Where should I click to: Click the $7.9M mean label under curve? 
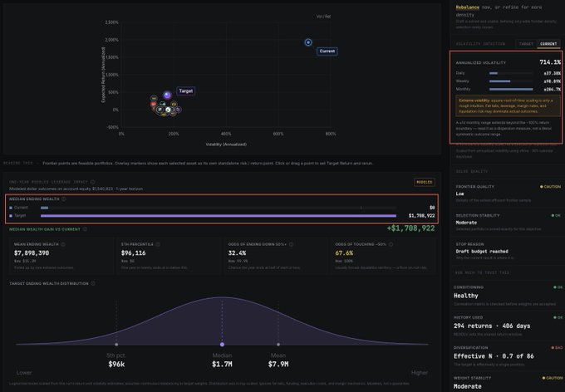278,365
